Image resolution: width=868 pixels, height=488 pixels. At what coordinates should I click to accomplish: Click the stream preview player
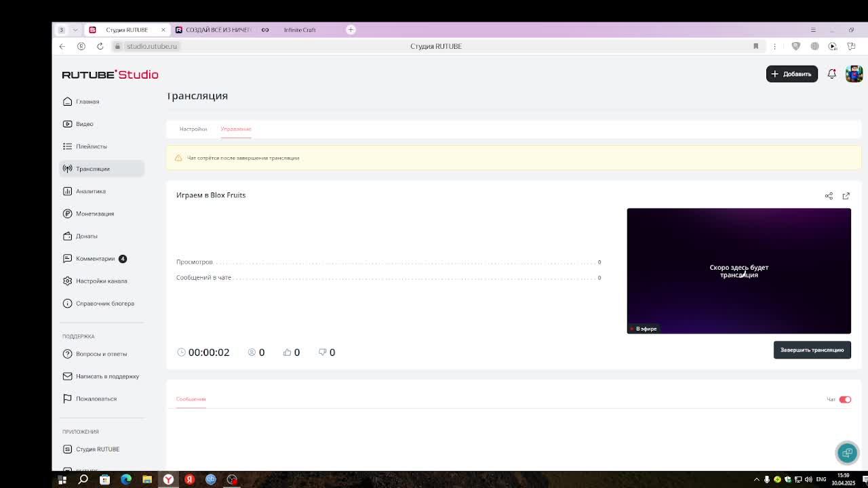click(738, 271)
